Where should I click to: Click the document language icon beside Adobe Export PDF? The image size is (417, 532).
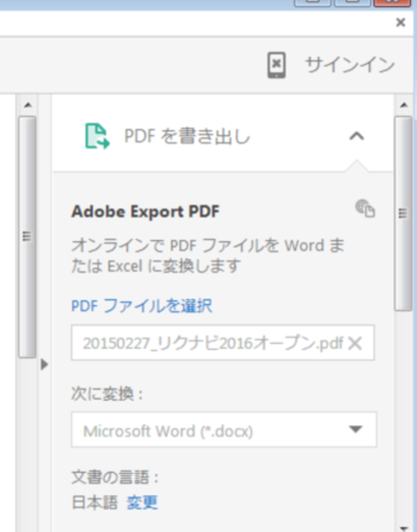365,209
